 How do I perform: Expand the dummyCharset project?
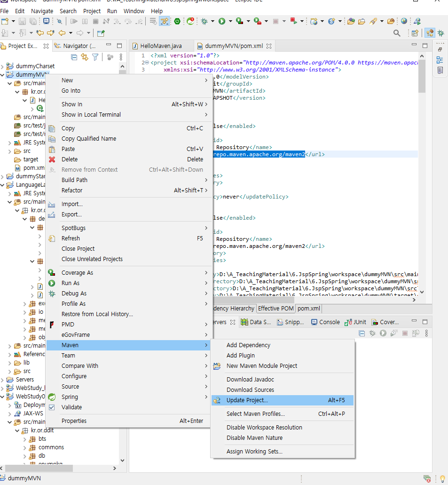tap(2, 66)
